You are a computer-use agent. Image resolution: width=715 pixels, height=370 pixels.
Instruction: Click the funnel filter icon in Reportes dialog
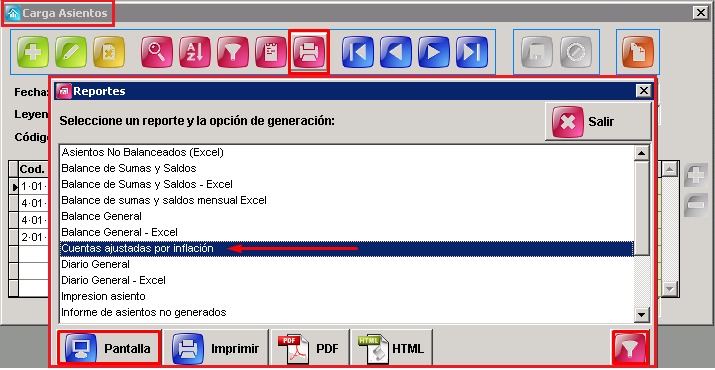630,348
